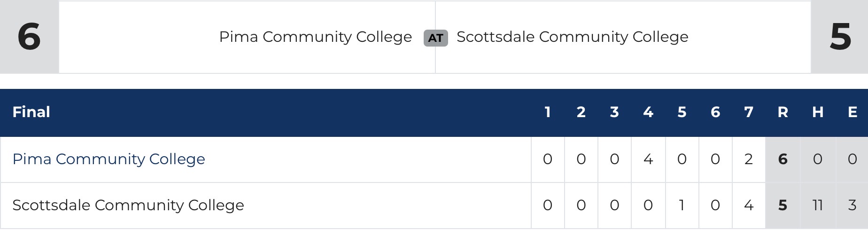Image resolution: width=868 pixels, height=230 pixels.
Task: Click the large score 5 box
Action: (840, 37)
